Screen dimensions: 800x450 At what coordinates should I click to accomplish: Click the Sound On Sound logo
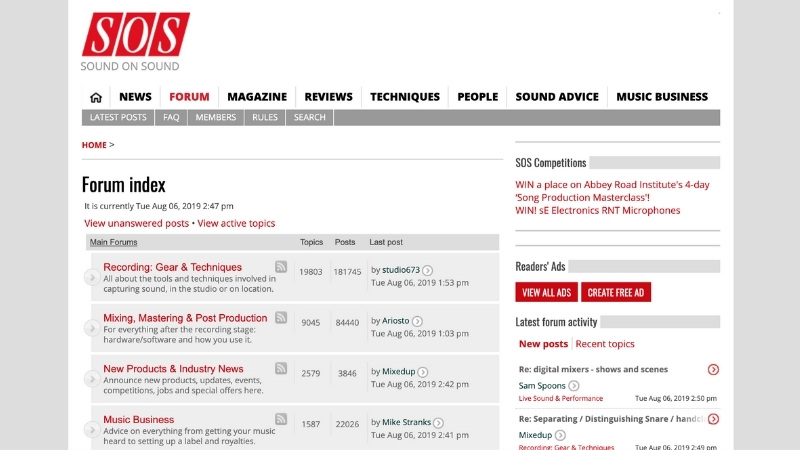coord(135,42)
